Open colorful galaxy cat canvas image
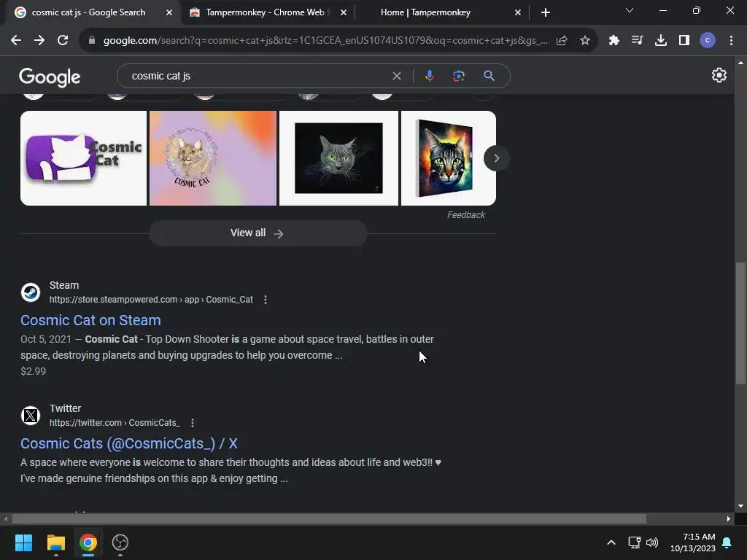The height and width of the screenshot is (560, 747). click(x=449, y=158)
